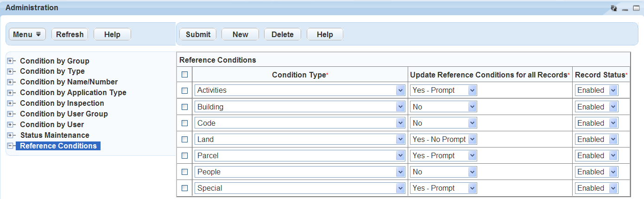Check the Activities row checkbox
The width and height of the screenshot is (644, 199).
coord(185,90)
